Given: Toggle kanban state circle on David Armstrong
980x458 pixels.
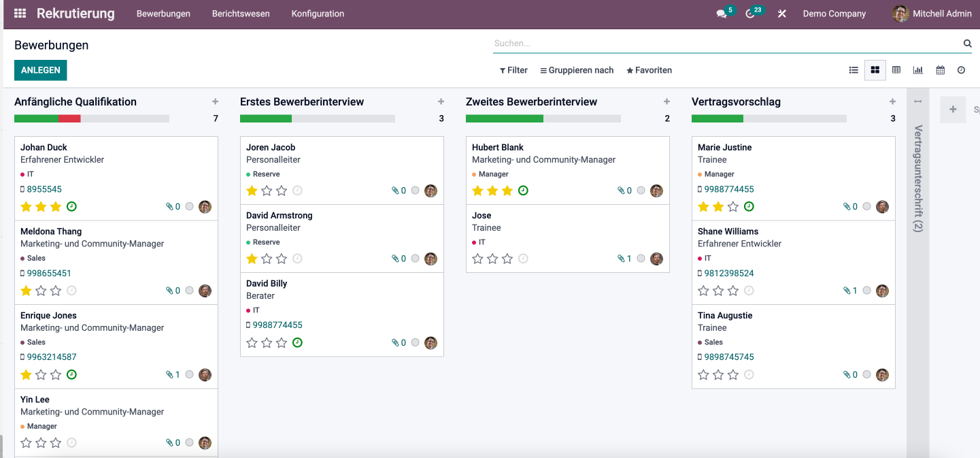Looking at the screenshot, I should [x=415, y=259].
